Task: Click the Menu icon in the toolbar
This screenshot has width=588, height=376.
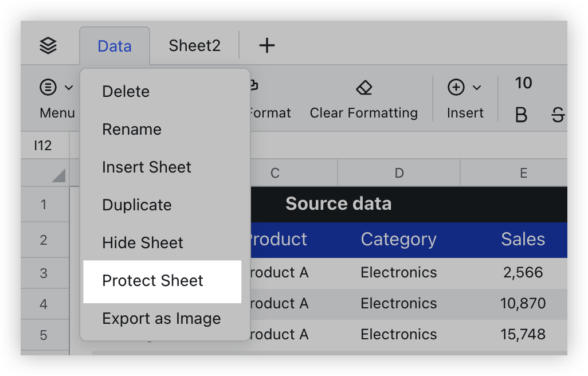Action: 49,87
